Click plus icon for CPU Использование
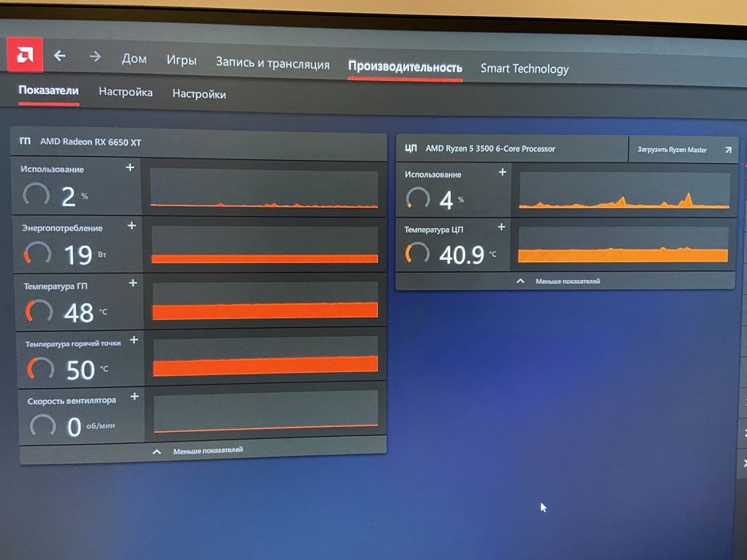Image resolution: width=747 pixels, height=560 pixels. pos(502,172)
